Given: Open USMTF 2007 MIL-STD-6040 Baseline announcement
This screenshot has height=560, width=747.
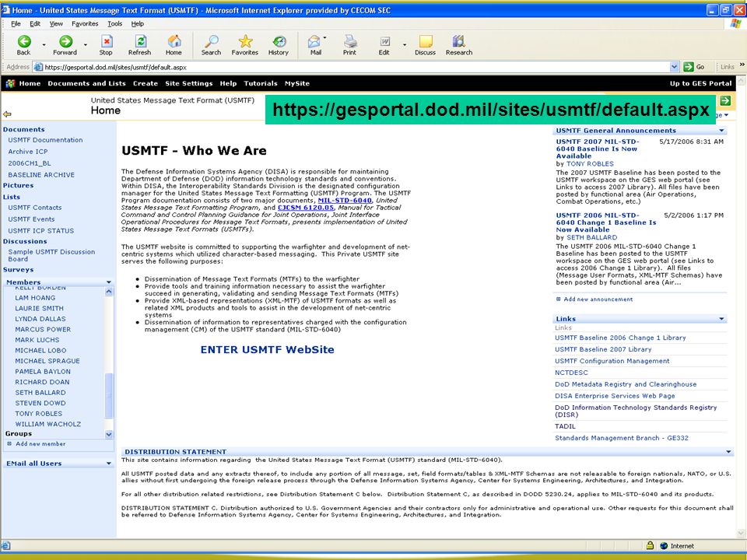Looking at the screenshot, I should 598,149.
